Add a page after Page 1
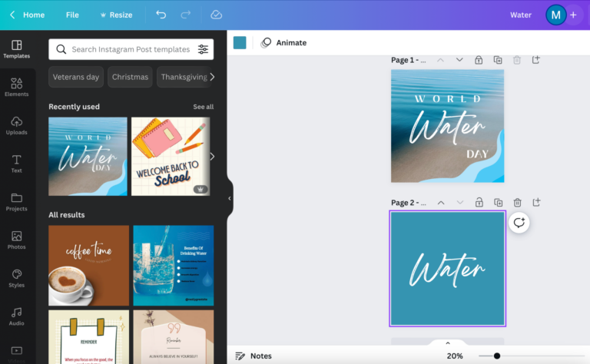 tap(536, 60)
